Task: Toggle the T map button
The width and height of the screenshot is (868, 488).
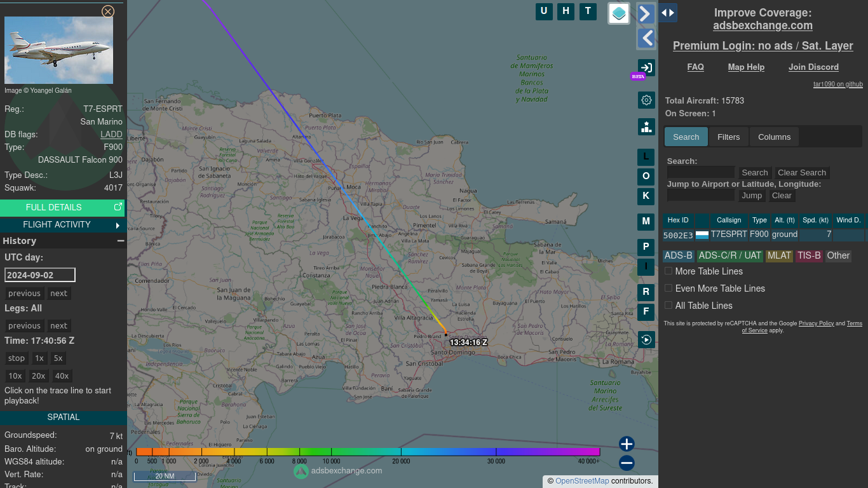Action: [588, 11]
